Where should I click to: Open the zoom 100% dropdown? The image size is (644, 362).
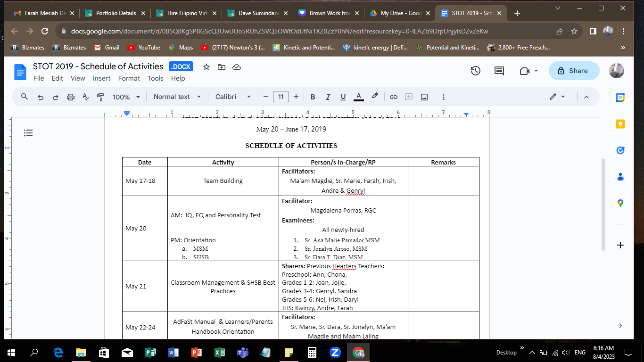126,97
